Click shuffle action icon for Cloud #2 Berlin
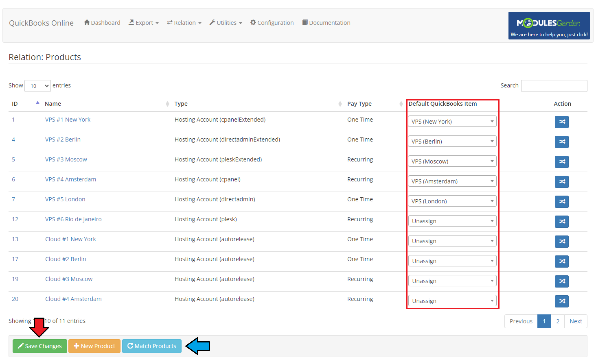596x364 pixels. coord(561,261)
